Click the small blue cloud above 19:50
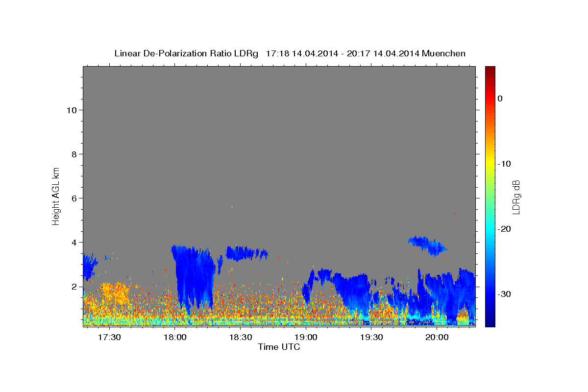The image size is (588, 392). pyautogui.click(x=427, y=245)
